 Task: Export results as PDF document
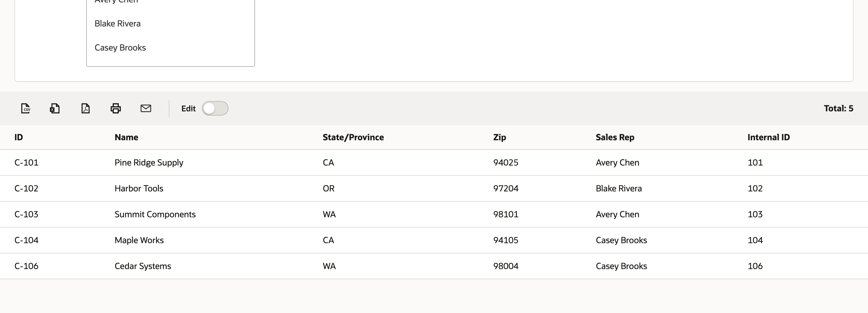click(x=86, y=108)
